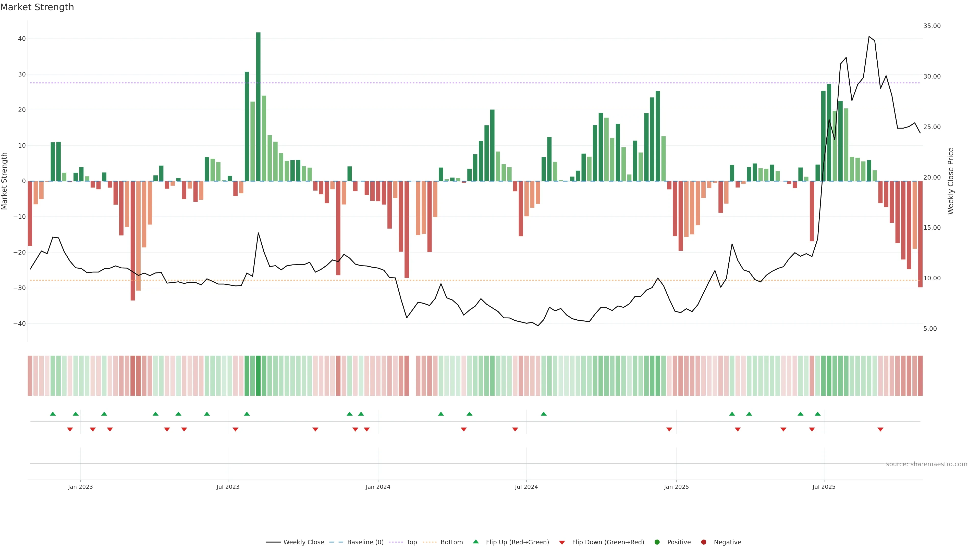Select the Flip Up marker just after Jul 2024
This screenshot has width=980, height=551.
pos(544,414)
